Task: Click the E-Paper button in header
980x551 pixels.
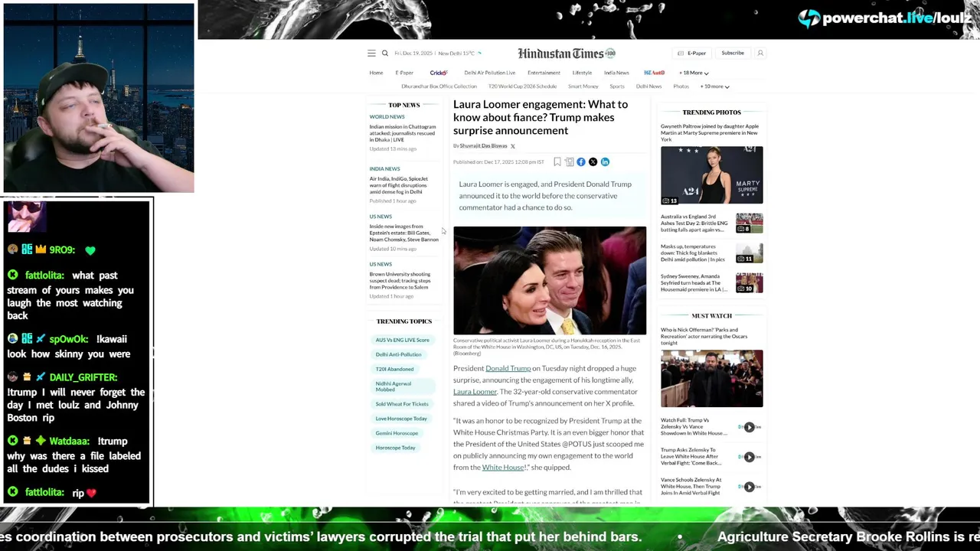Action: [x=692, y=53]
